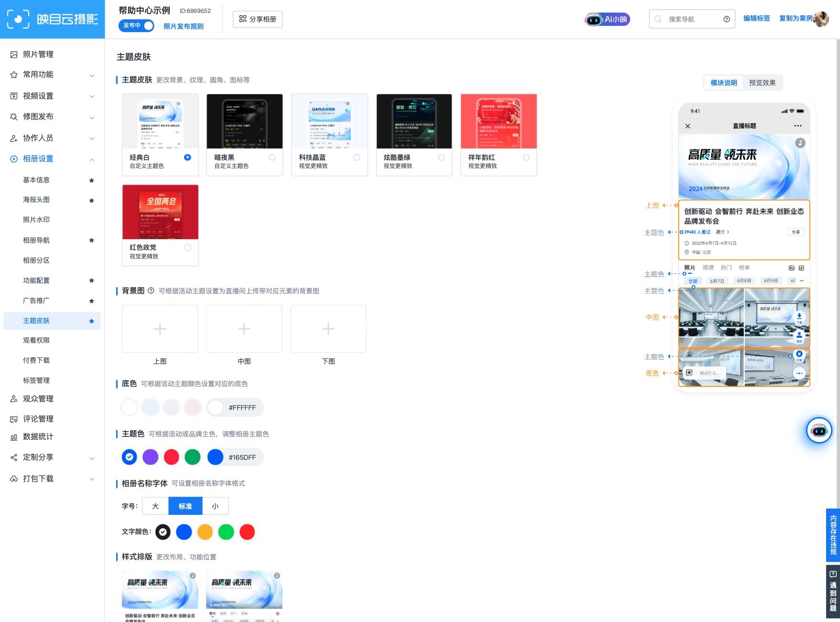The height and width of the screenshot is (622, 840).
Task: Click the star next to 广告推广
Action: 91,301
